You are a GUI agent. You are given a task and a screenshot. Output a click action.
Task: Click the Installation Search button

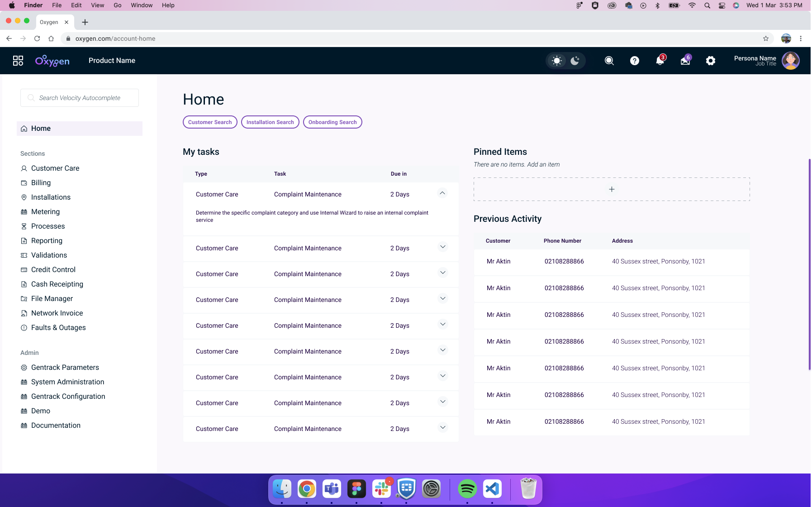pos(270,122)
